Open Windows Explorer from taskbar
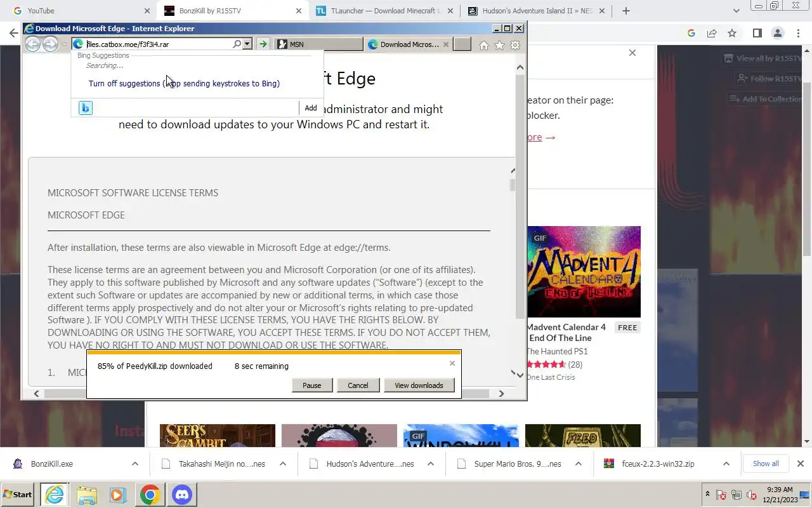812x508 pixels. [87, 495]
